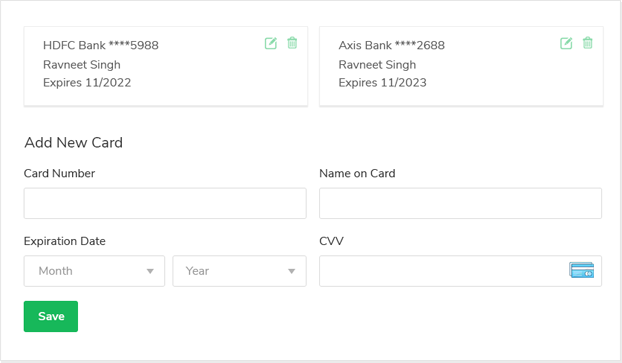Edit the Axis Bank card

pos(566,43)
